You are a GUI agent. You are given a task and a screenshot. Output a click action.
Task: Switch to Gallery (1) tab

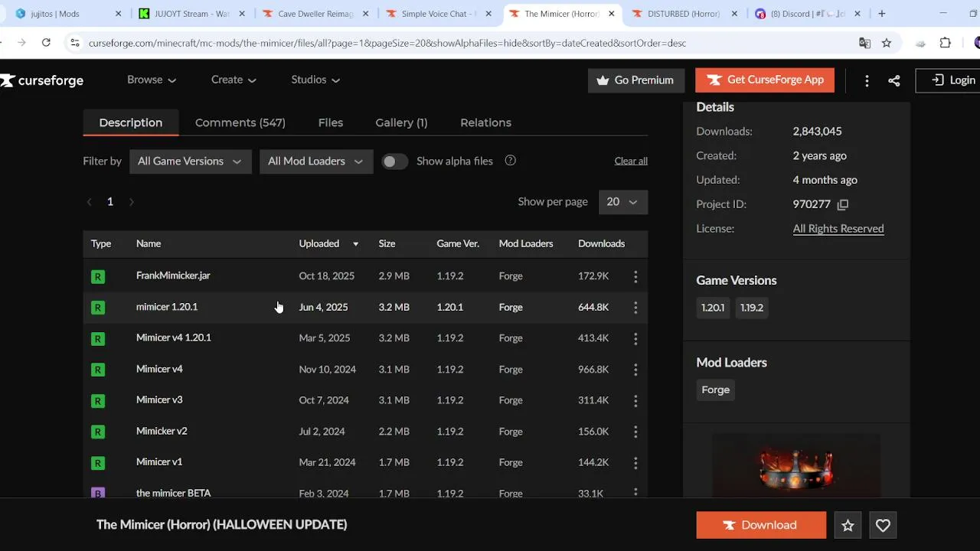tap(401, 122)
